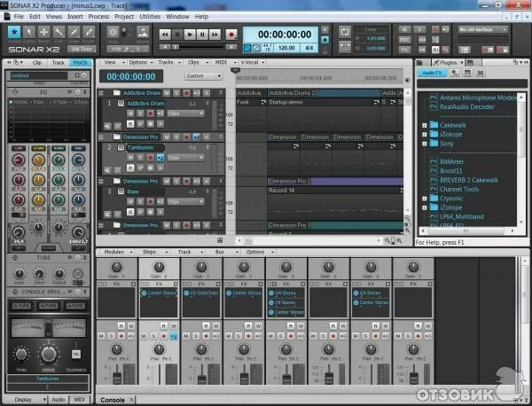Mute track 3 Bass
This screenshot has height=406, width=532.
point(130,202)
